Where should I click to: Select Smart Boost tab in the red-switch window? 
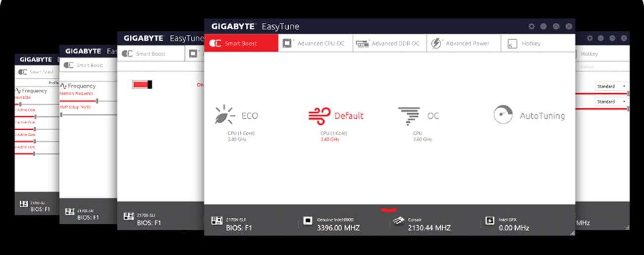coord(151,53)
